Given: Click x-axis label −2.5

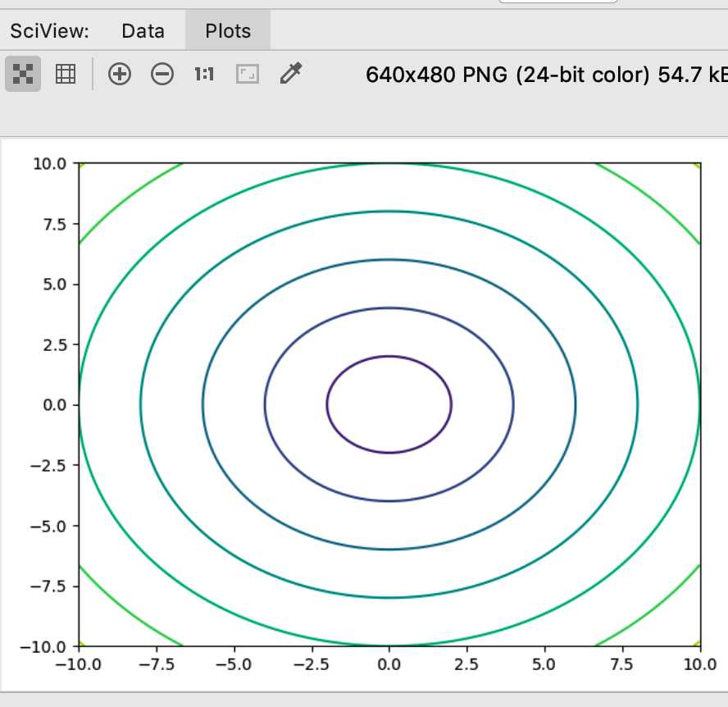Looking at the screenshot, I should click(x=311, y=664).
